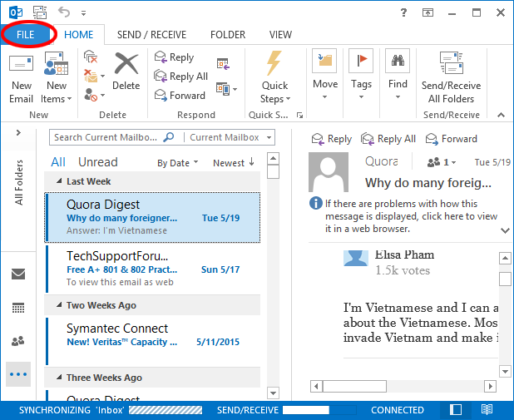Click the Search Current Mailbox field
Image resolution: width=514 pixels, height=420 pixels.
coord(106,137)
